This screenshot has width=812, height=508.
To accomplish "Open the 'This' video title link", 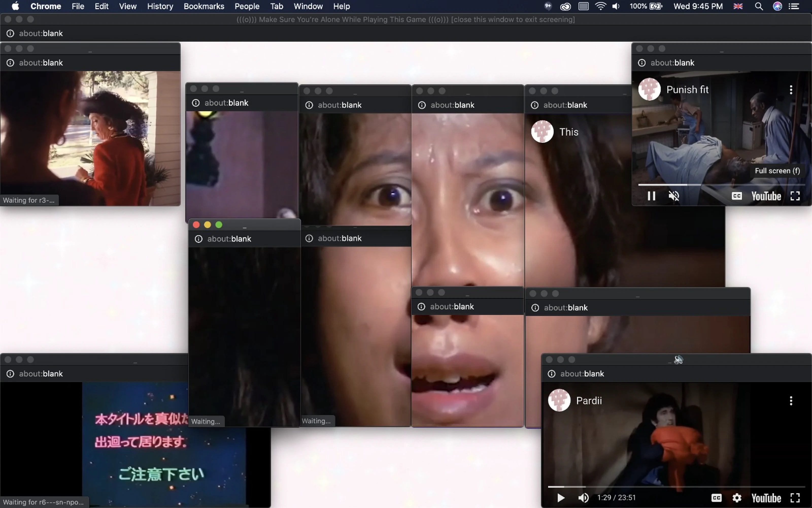I will point(569,132).
